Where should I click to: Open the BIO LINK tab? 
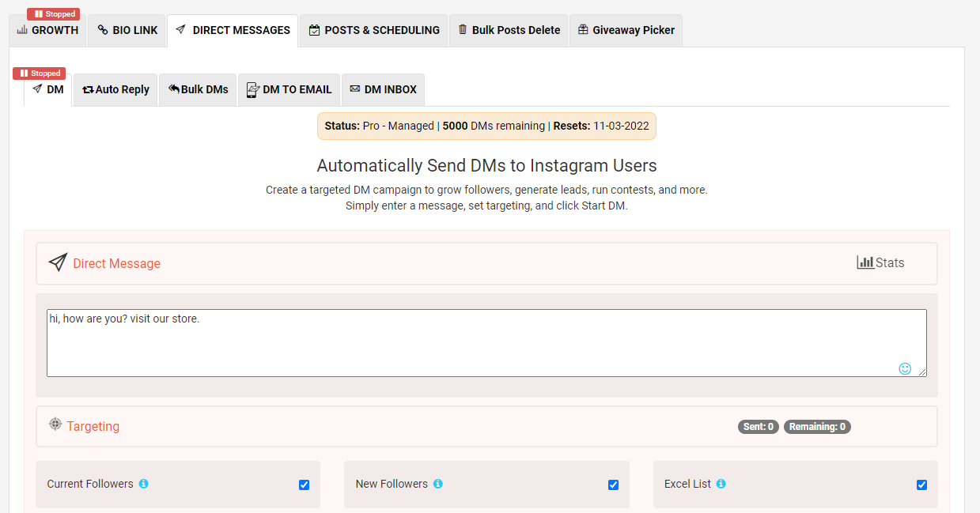(127, 30)
